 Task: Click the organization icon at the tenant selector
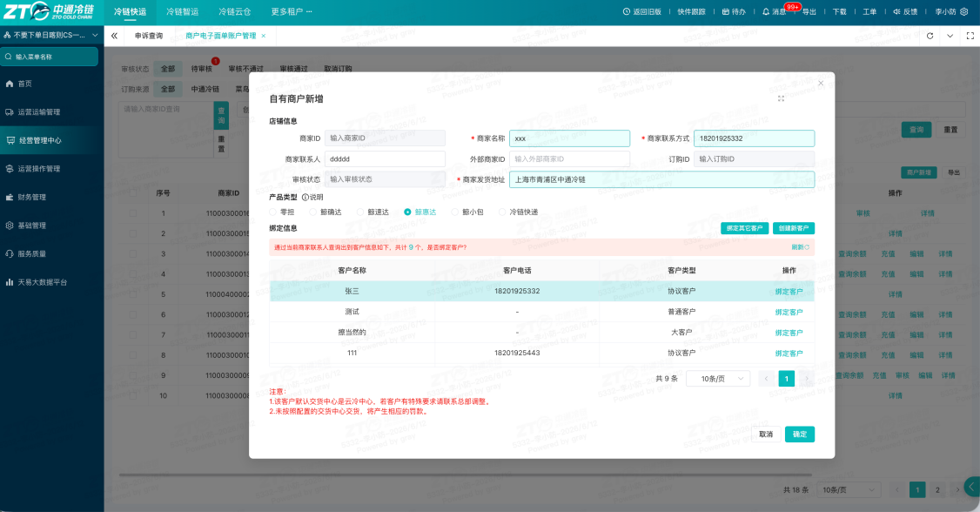click(7, 35)
